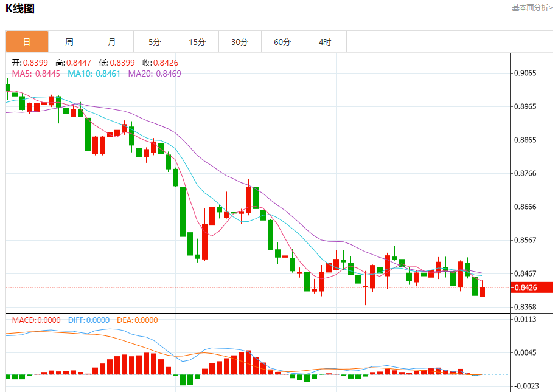The image size is (558, 392).
Task: Click the DIFF:0.0000 label
Action: (x=89, y=320)
